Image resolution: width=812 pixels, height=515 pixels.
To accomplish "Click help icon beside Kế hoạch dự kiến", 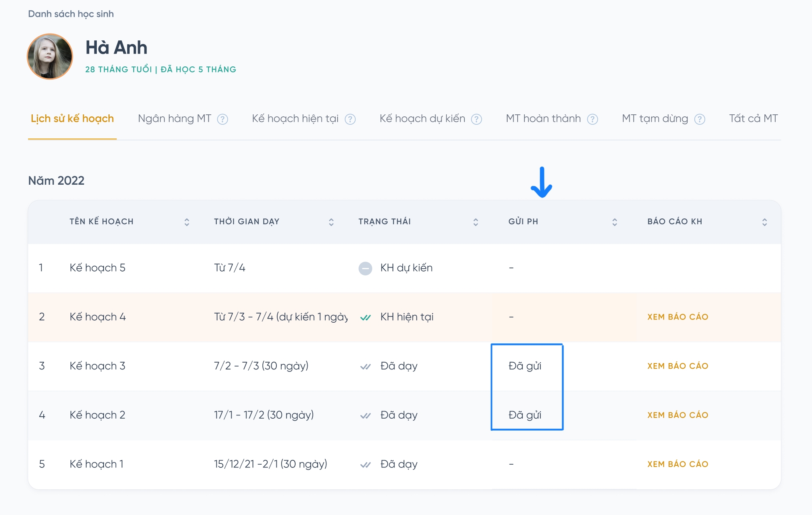I will pos(476,119).
